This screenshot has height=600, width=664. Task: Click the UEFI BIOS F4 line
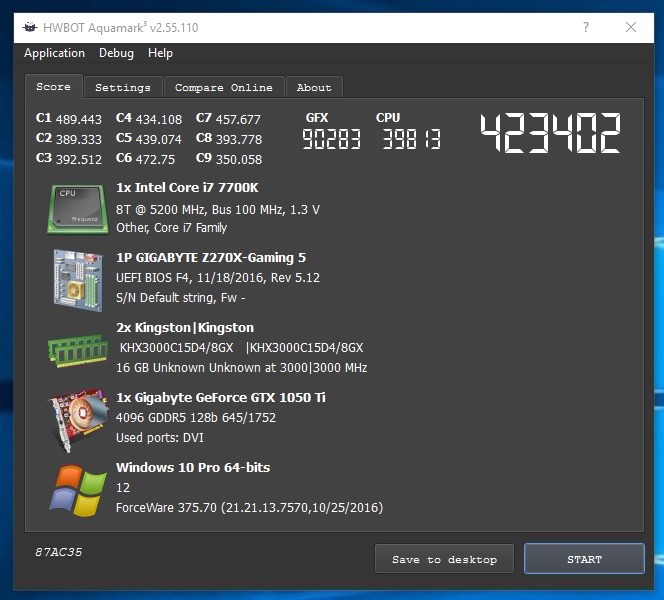tap(218, 278)
